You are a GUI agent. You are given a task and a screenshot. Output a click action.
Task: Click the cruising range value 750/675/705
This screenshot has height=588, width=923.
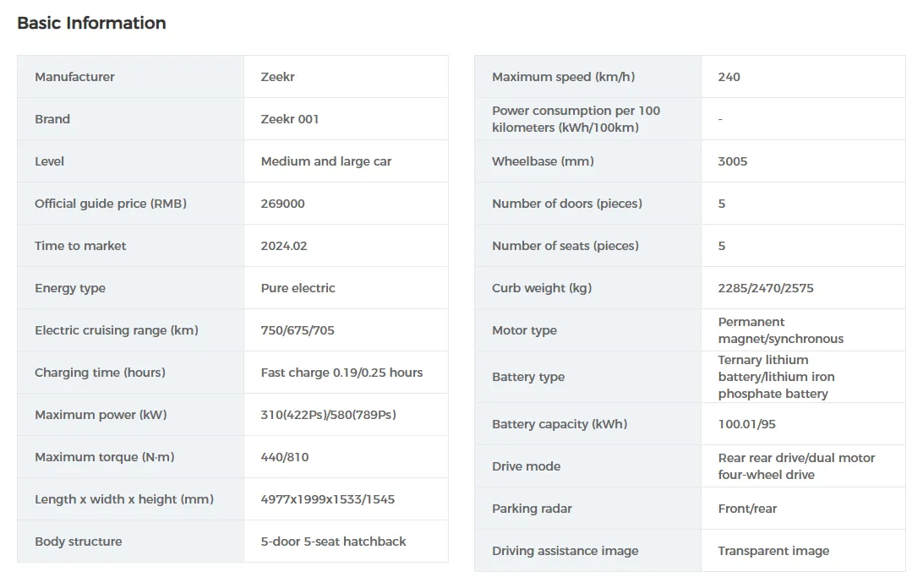(x=298, y=330)
